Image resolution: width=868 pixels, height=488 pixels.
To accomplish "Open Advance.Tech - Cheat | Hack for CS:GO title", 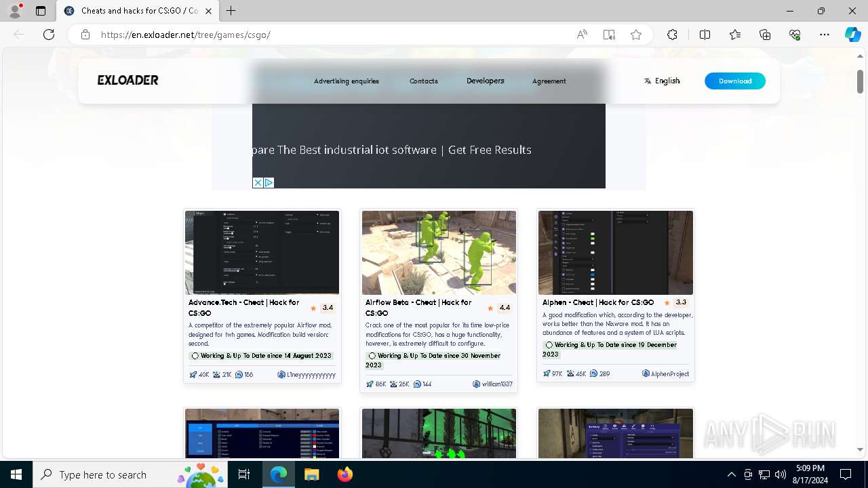I will point(244,308).
